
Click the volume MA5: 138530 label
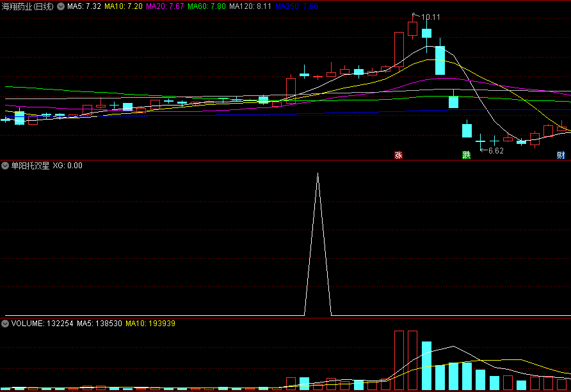[99, 324]
